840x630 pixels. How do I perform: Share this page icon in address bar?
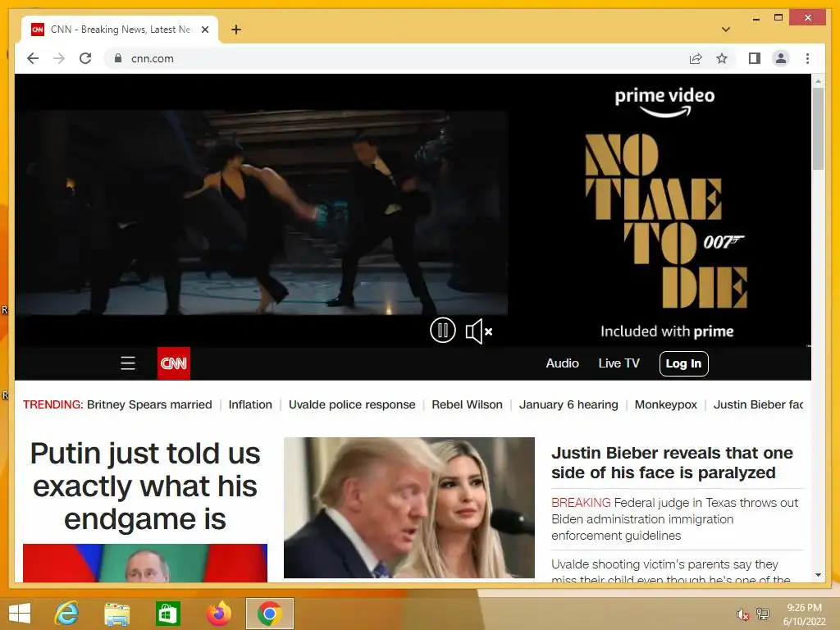[696, 58]
